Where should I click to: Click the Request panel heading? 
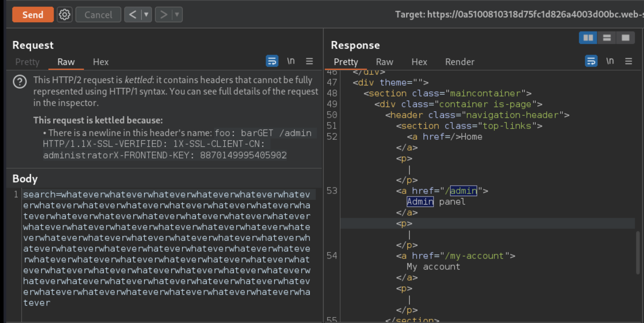point(33,45)
